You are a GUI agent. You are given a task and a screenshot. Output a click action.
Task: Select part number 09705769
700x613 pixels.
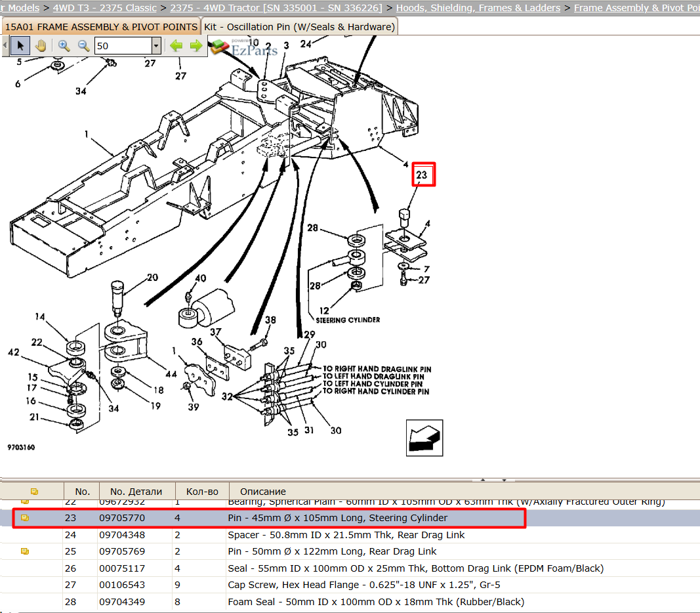tap(122, 551)
